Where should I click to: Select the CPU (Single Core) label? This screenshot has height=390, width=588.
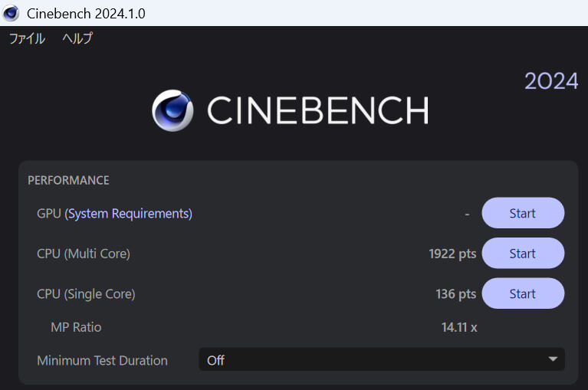tap(86, 294)
